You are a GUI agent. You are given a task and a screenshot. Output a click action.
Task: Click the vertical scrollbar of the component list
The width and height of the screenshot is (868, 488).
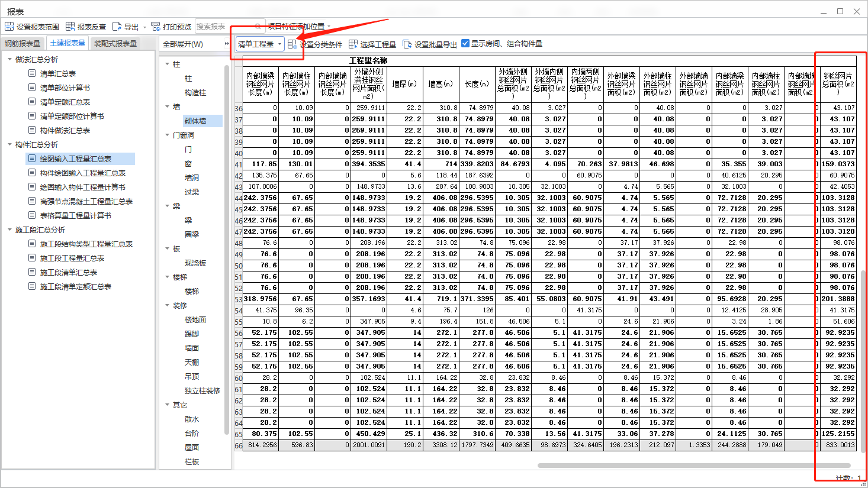(227, 248)
